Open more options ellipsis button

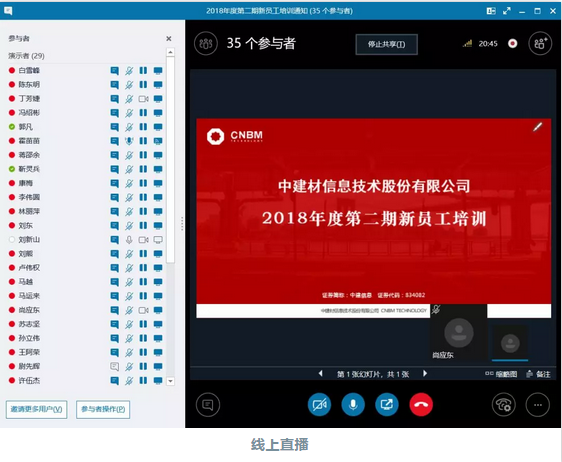(x=538, y=405)
